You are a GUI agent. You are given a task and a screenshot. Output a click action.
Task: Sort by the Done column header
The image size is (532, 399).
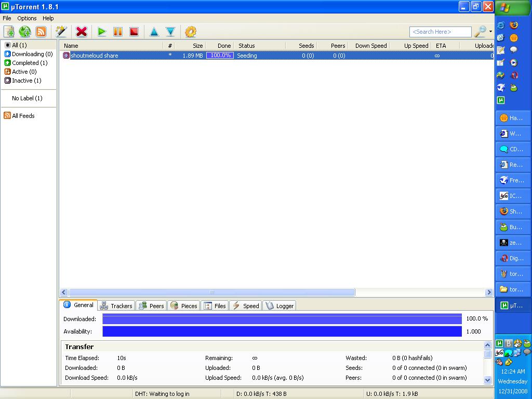tap(220, 46)
